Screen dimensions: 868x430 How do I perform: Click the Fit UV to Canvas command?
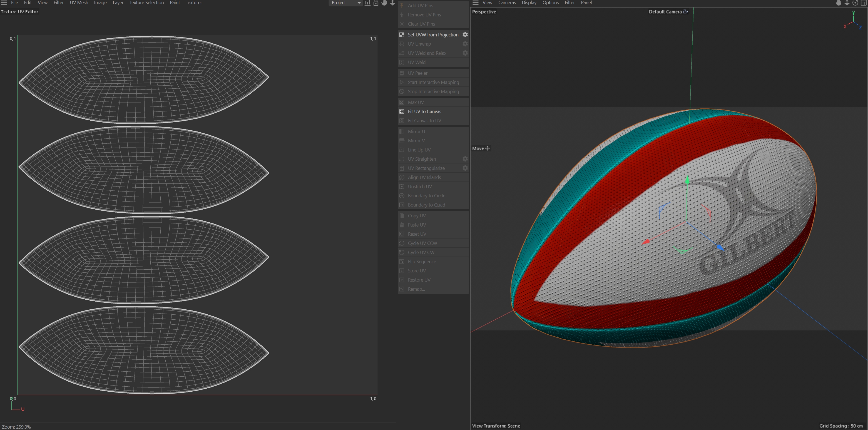coord(424,111)
